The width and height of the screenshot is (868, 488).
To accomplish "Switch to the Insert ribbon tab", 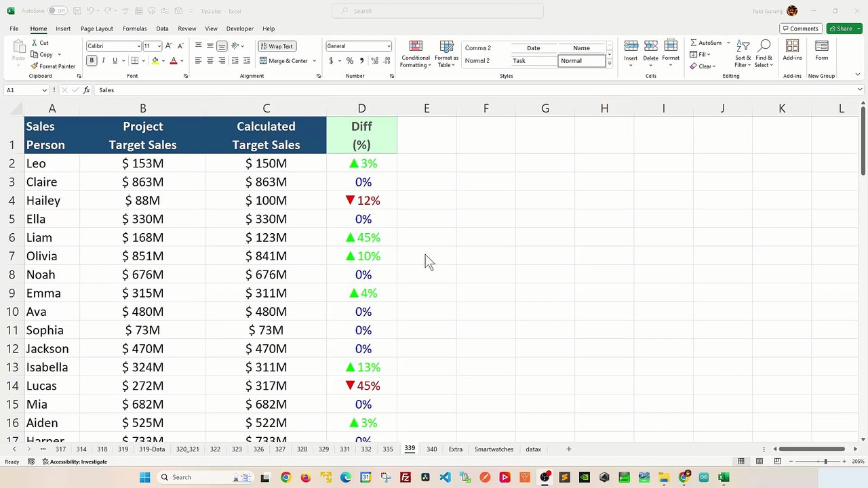I will 63,28.
